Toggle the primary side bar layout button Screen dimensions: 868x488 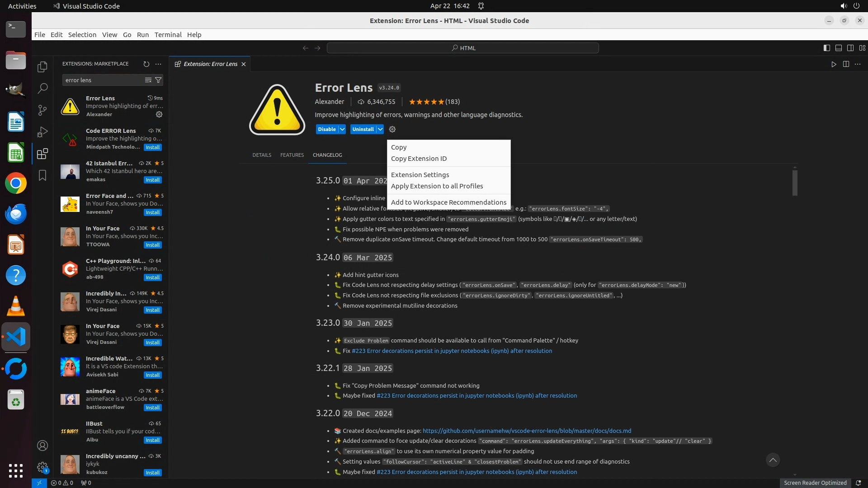point(826,48)
